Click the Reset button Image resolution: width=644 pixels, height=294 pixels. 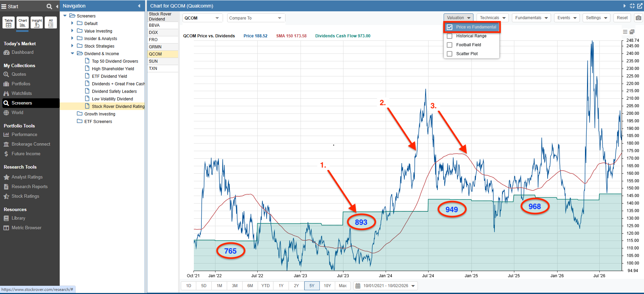pos(622,18)
